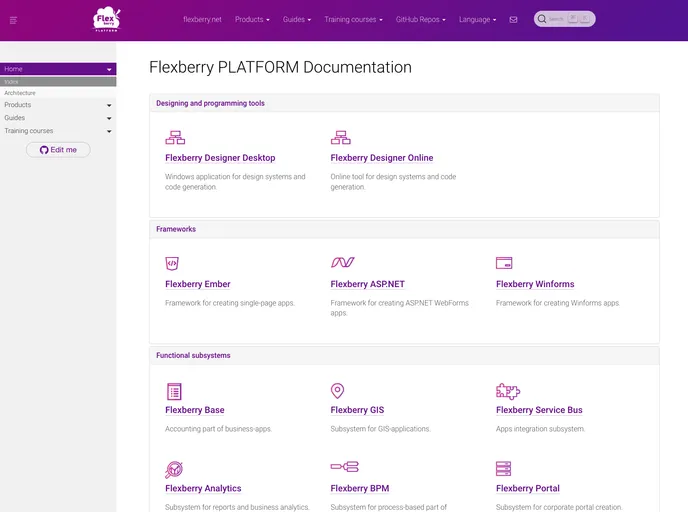Open Flexberry Service Bus link
This screenshot has width=688, height=512.
click(x=539, y=410)
